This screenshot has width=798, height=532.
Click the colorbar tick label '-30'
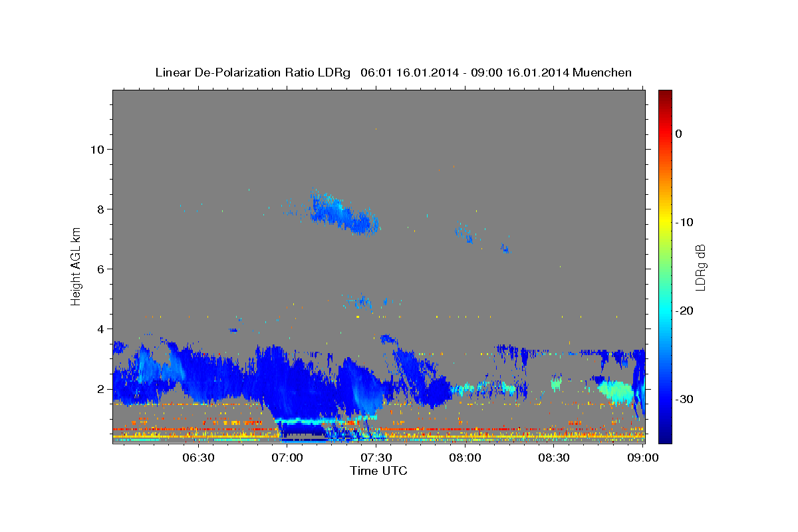pos(684,399)
